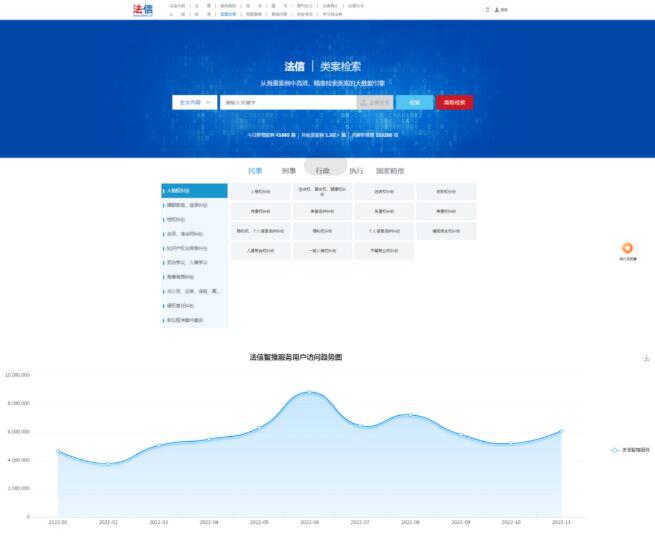Screen dimensions: 655x549
Task: Click the chart data point for 2022-02
Action: [108, 464]
